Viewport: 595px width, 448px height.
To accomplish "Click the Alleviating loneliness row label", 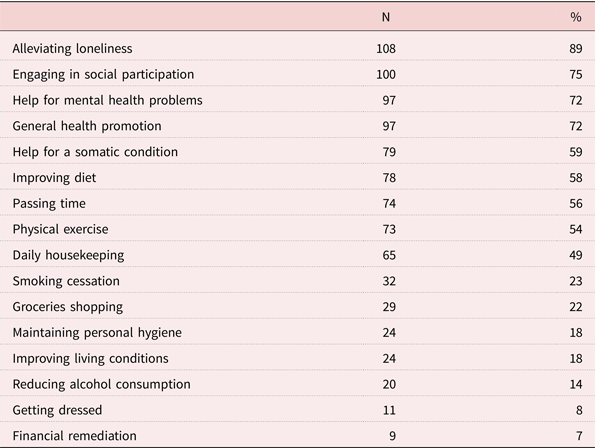I will [72, 49].
